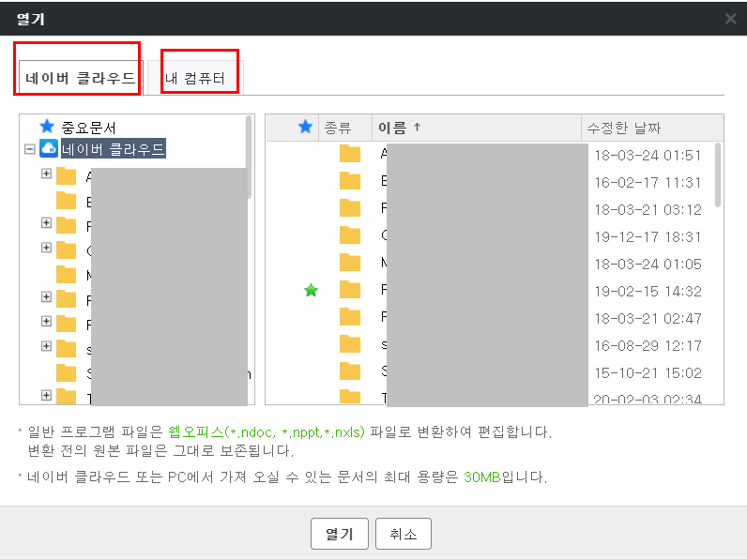Select the date cell 18-03-21 02:47
This screenshot has width=747, height=560.
(x=648, y=319)
